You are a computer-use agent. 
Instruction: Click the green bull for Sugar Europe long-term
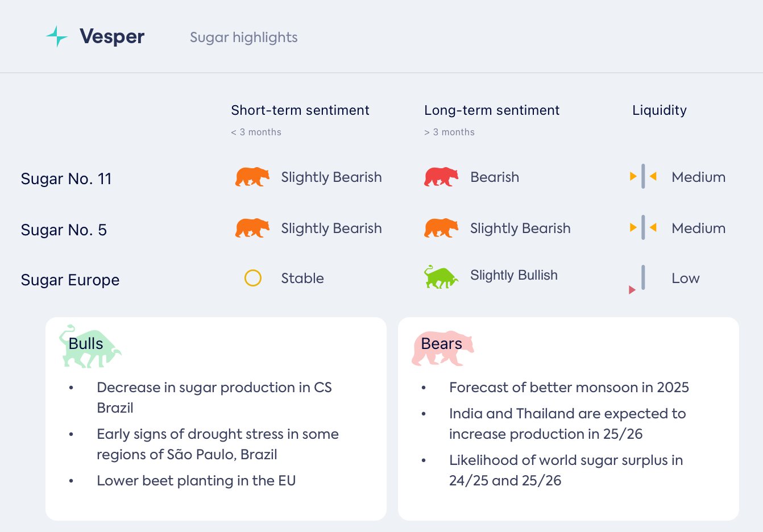[441, 277]
